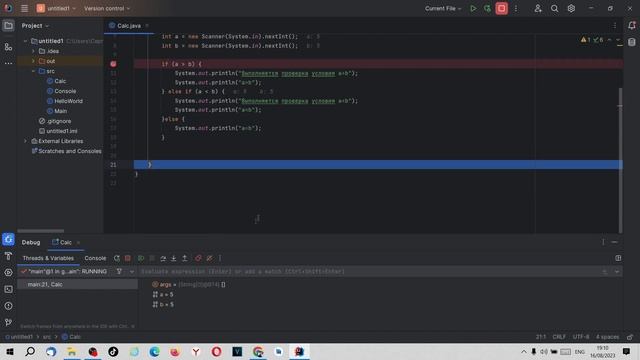Close the Calc debug session tab
The width and height of the screenshot is (640, 360).
pos(78,242)
